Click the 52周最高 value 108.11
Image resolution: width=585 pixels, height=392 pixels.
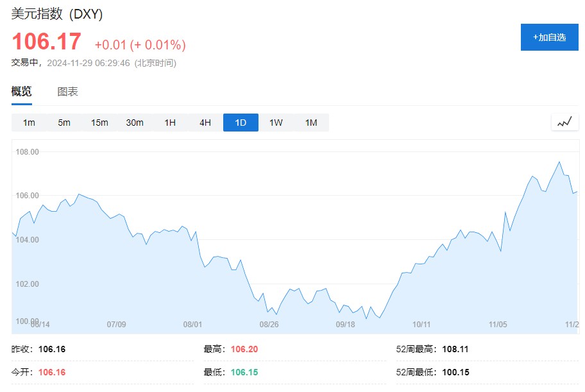pos(455,350)
